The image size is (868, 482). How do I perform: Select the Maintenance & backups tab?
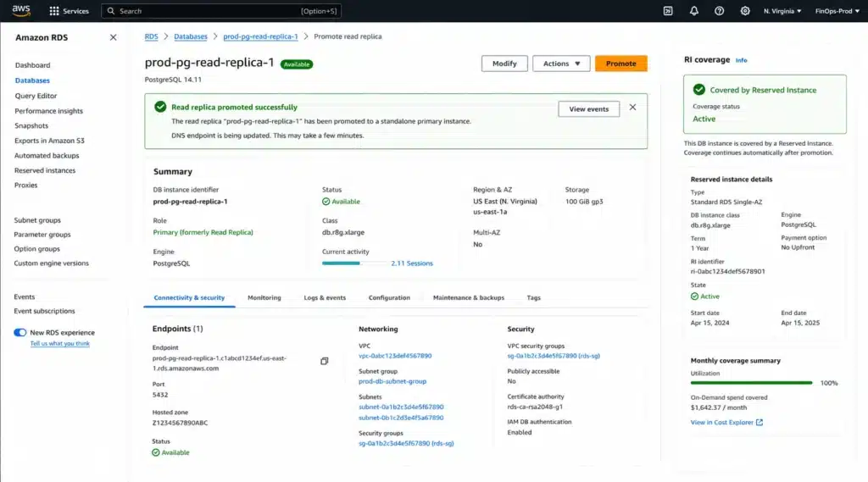468,297
